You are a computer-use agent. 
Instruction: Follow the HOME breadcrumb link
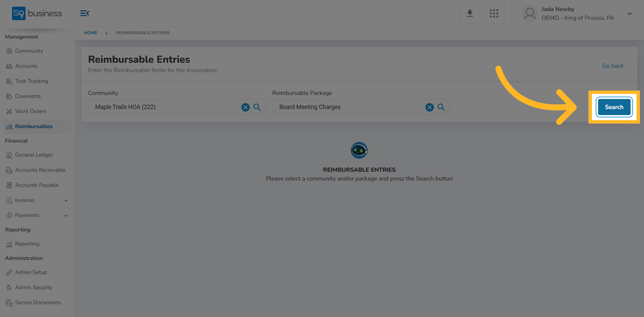[x=91, y=33]
